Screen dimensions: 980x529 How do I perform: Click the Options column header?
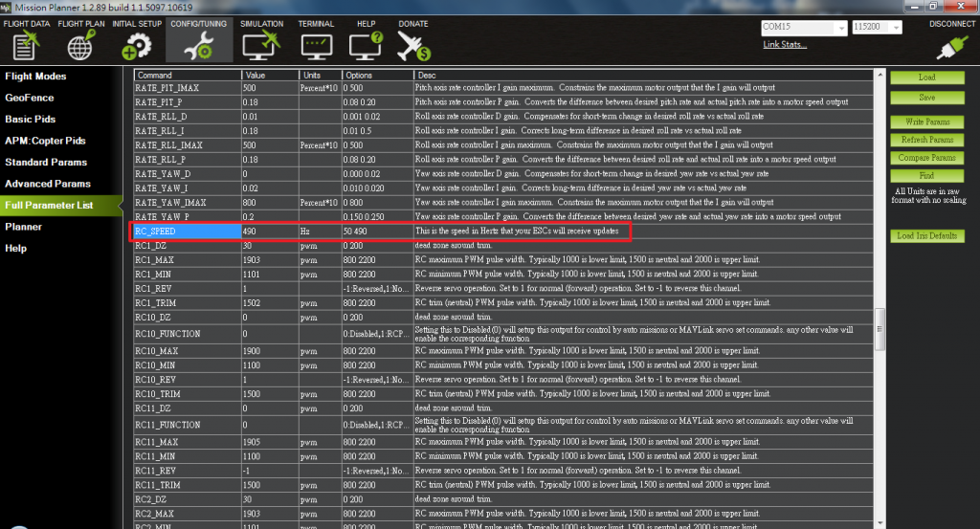pos(377,75)
